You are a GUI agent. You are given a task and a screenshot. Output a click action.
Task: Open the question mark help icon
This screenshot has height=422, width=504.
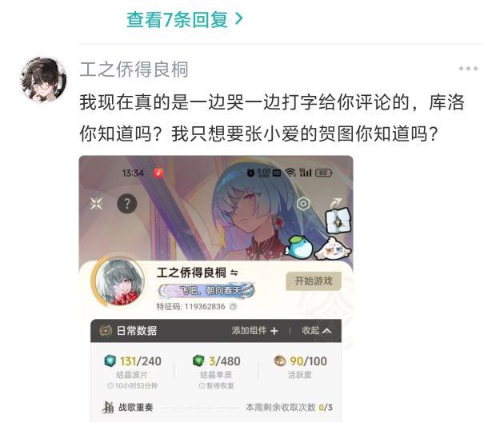click(127, 204)
